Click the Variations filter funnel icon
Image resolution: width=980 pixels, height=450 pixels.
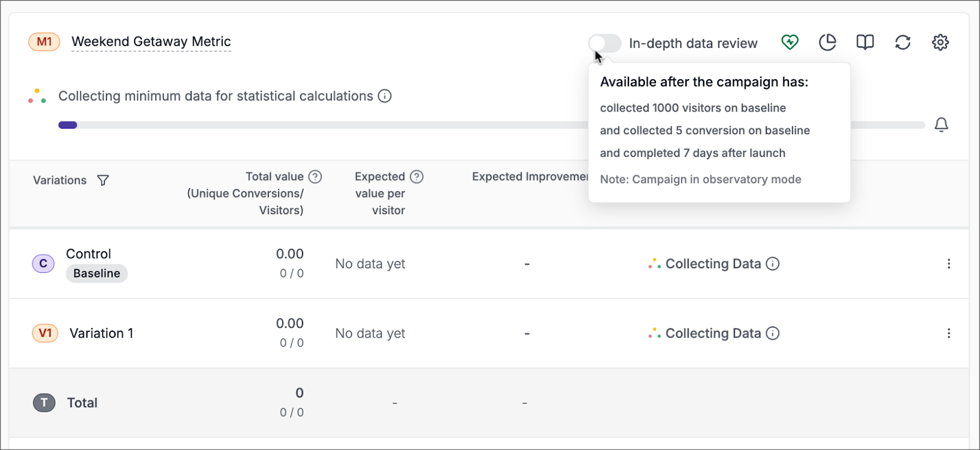pyautogui.click(x=103, y=180)
